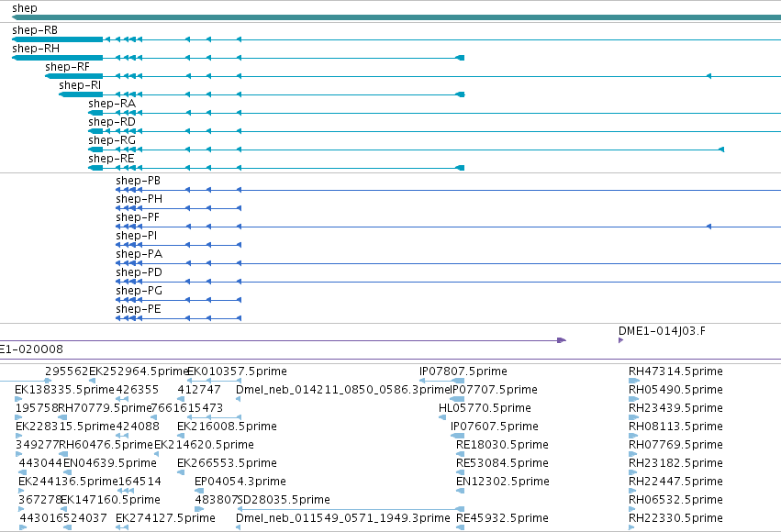Select EST EK147160.5prime
The image size is (781, 532).
(x=110, y=501)
